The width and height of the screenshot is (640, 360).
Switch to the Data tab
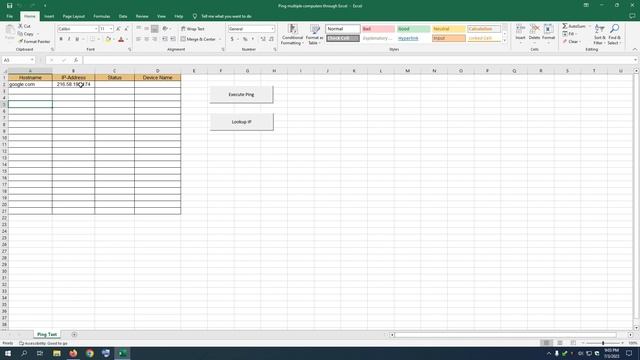tap(123, 16)
